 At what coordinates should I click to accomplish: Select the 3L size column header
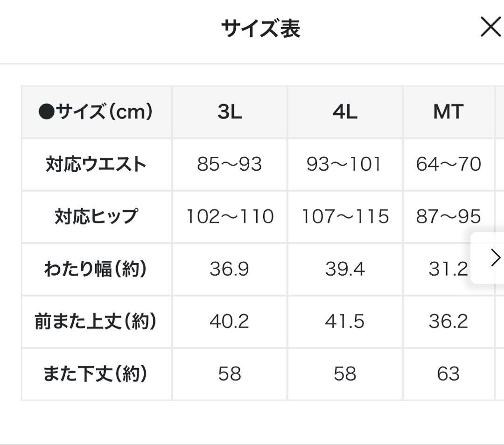[x=230, y=112]
